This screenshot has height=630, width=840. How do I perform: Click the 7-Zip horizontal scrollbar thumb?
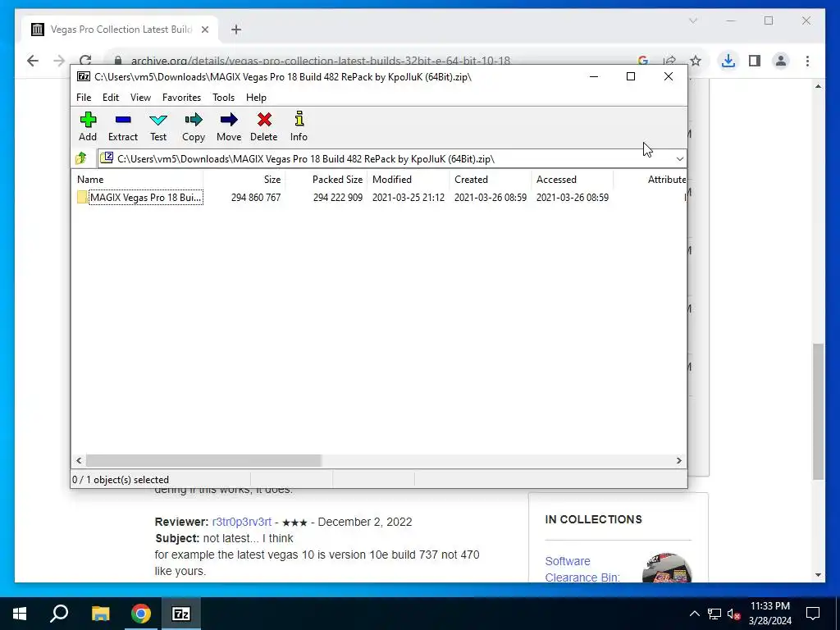point(203,460)
